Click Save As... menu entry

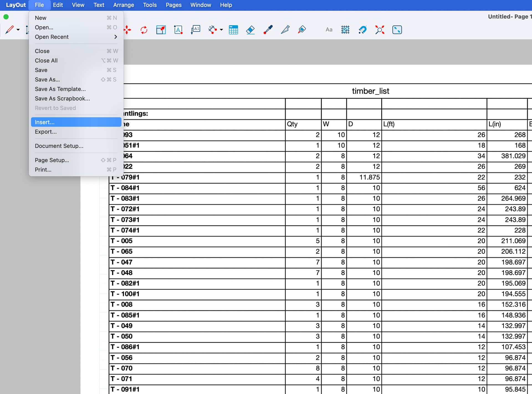(x=76, y=80)
